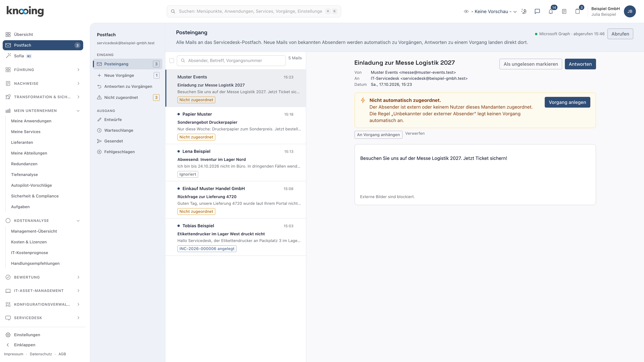This screenshot has width=644, height=362.
Task: Expand the Bewertung section chevron
Action: tap(78, 277)
